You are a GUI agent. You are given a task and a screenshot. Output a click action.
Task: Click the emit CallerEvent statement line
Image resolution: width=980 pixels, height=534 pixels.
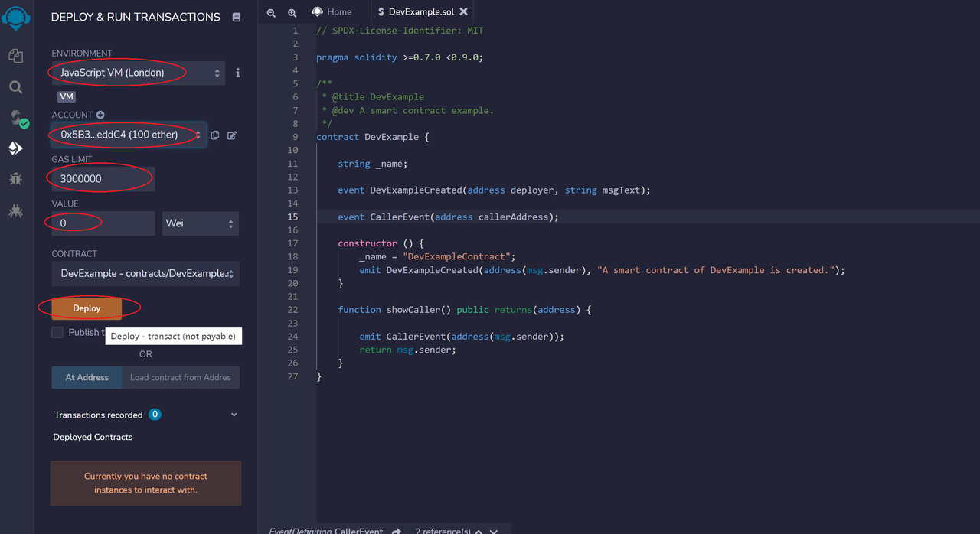(462, 337)
